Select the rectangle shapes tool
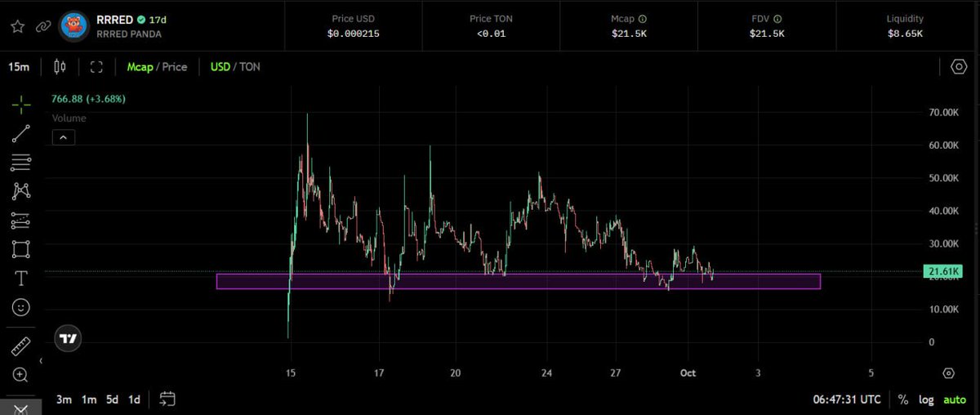The image size is (980, 415). [21, 249]
